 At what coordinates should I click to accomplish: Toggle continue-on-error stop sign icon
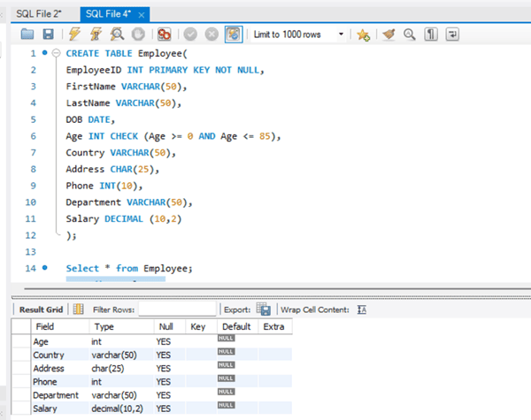click(x=165, y=34)
